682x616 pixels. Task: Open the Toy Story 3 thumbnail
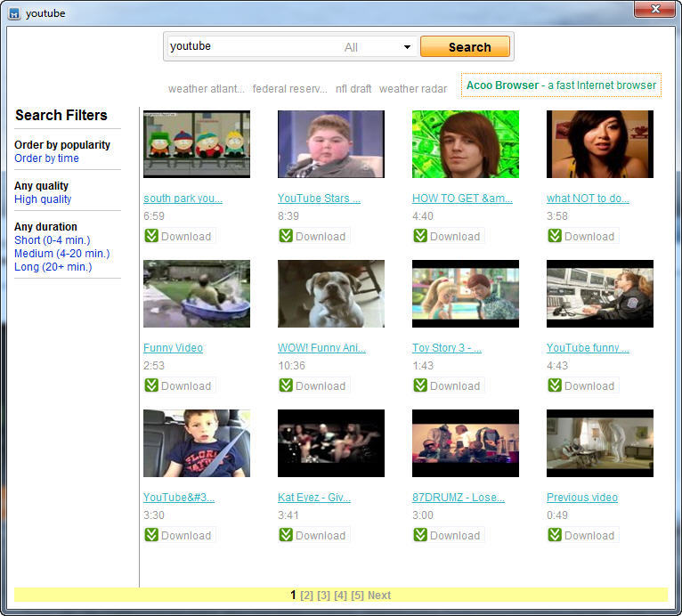tap(466, 294)
